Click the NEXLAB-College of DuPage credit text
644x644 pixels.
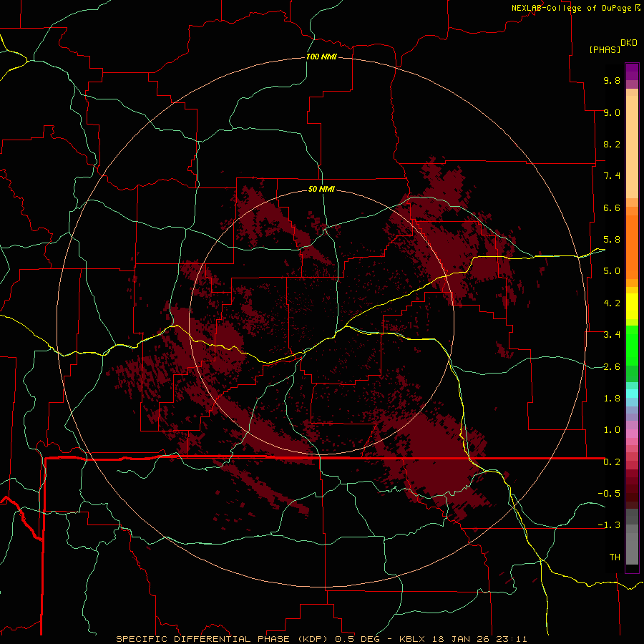(571, 8)
